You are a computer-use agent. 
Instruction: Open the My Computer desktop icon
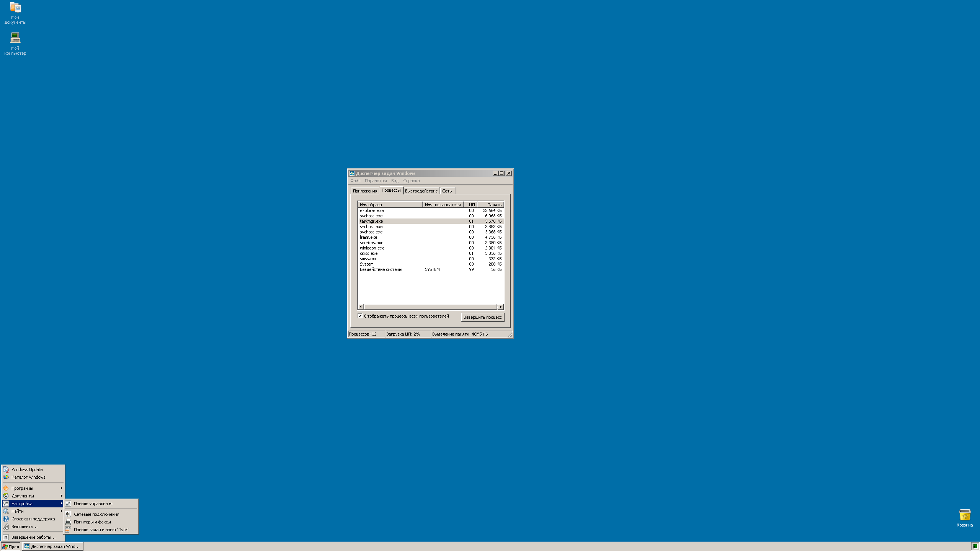pos(15,38)
